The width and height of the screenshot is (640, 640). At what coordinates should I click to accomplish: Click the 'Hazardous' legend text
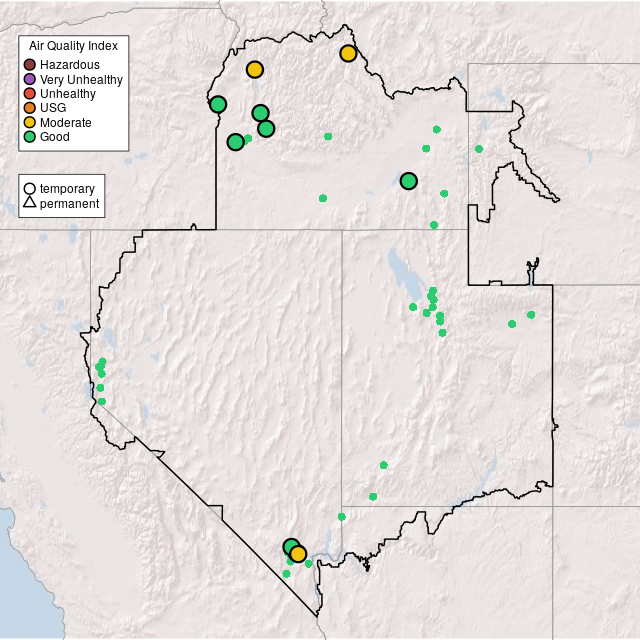tap(70, 65)
